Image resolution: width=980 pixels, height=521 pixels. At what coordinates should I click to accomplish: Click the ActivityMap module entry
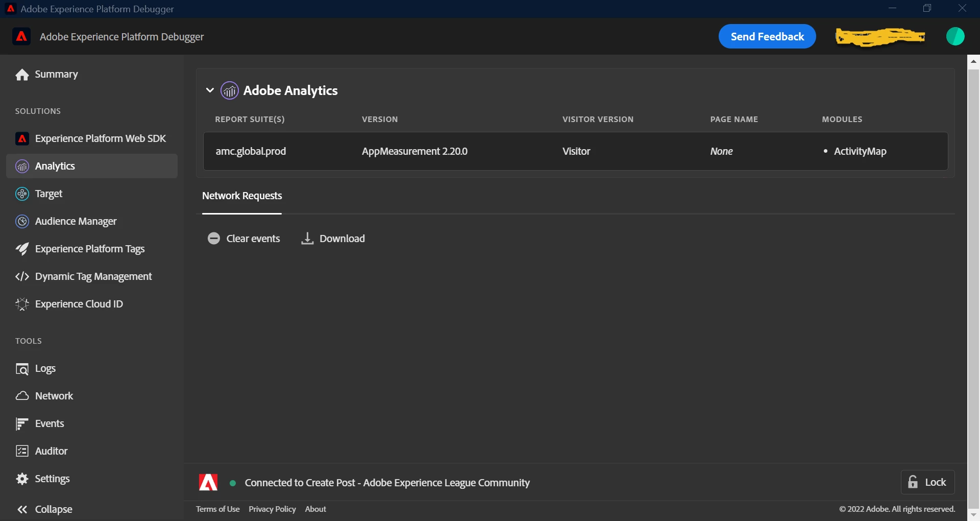pyautogui.click(x=860, y=151)
